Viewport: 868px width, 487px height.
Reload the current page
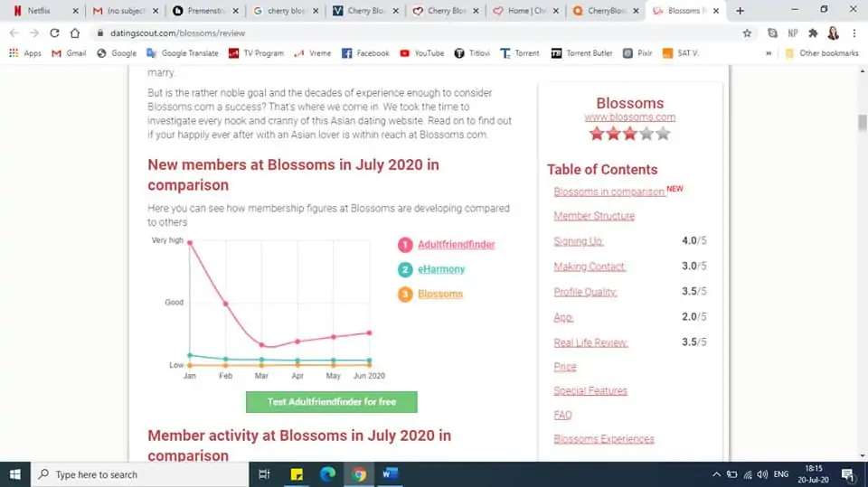[x=54, y=33]
